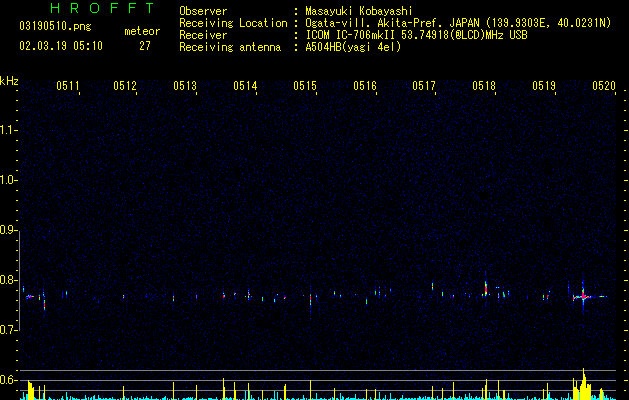Viewport: 629px width, 400px height.
Task: Click the 0.6 kHz axis label
Action: 9,380
